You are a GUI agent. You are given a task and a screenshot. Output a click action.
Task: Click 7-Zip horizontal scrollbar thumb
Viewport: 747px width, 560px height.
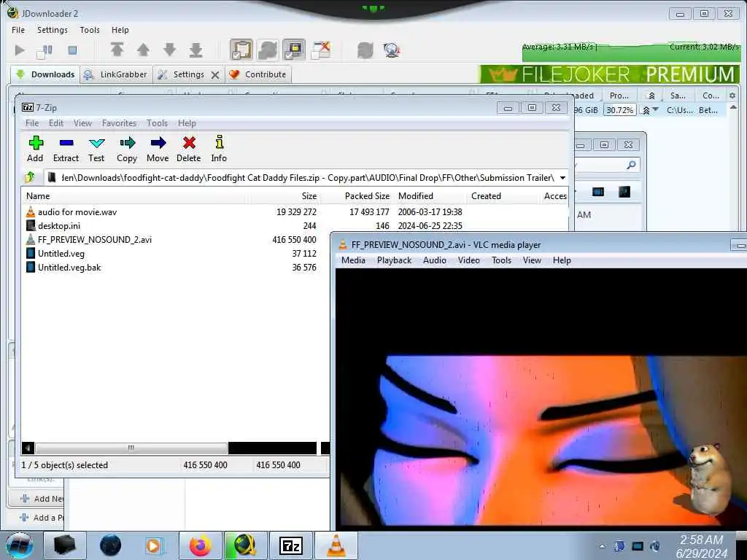point(131,448)
